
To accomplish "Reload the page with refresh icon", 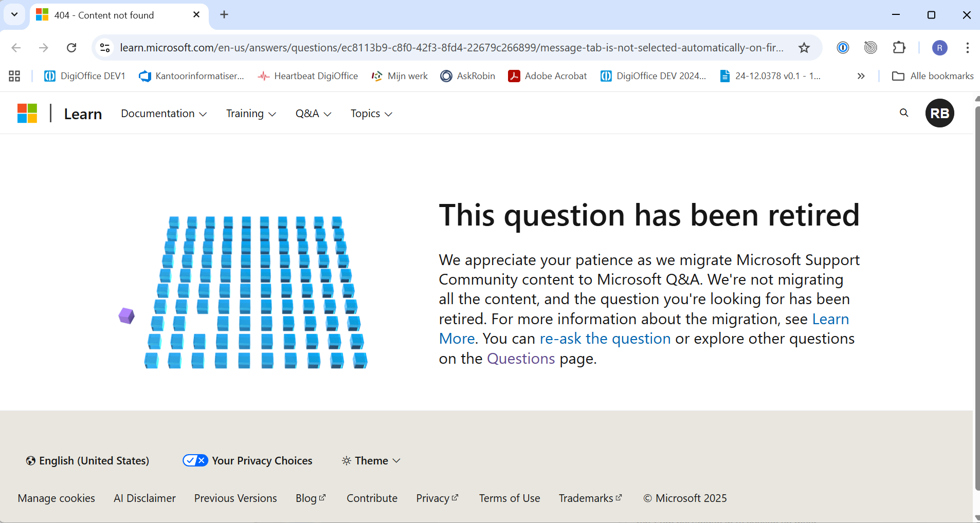I will click(x=71, y=48).
